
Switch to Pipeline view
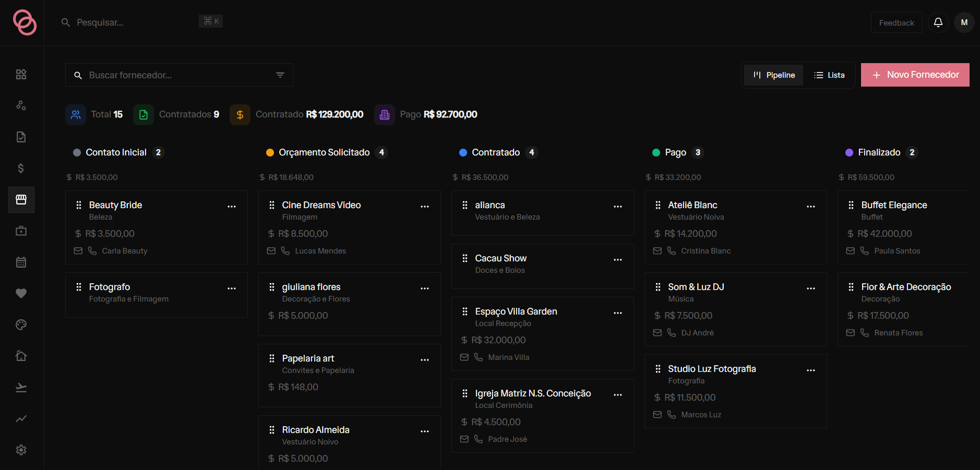tap(774, 75)
